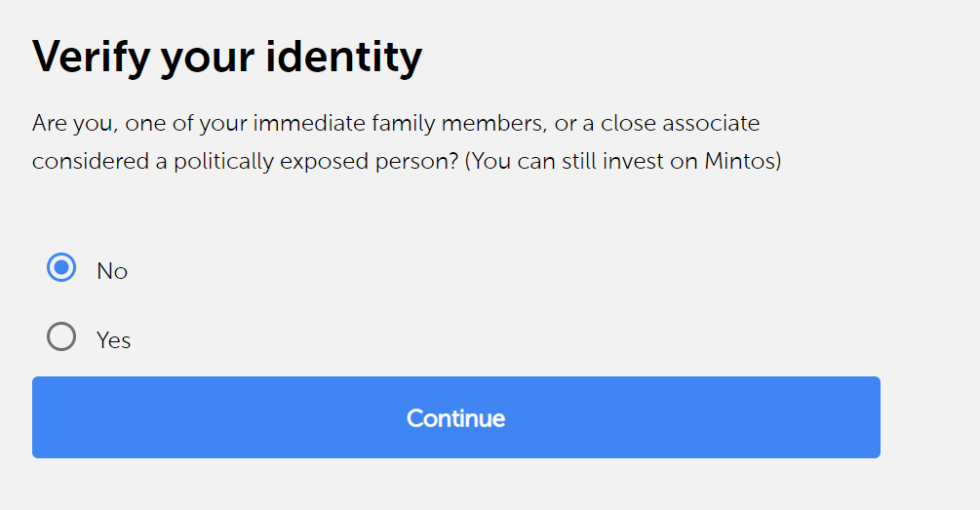Image resolution: width=980 pixels, height=510 pixels.
Task: Click the word "identity" in the heading
Action: 350,58
